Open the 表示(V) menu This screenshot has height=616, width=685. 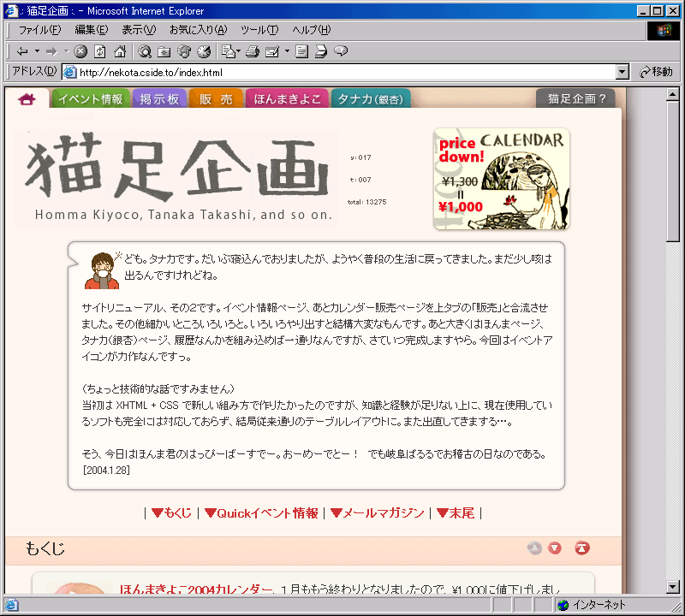tap(139, 30)
